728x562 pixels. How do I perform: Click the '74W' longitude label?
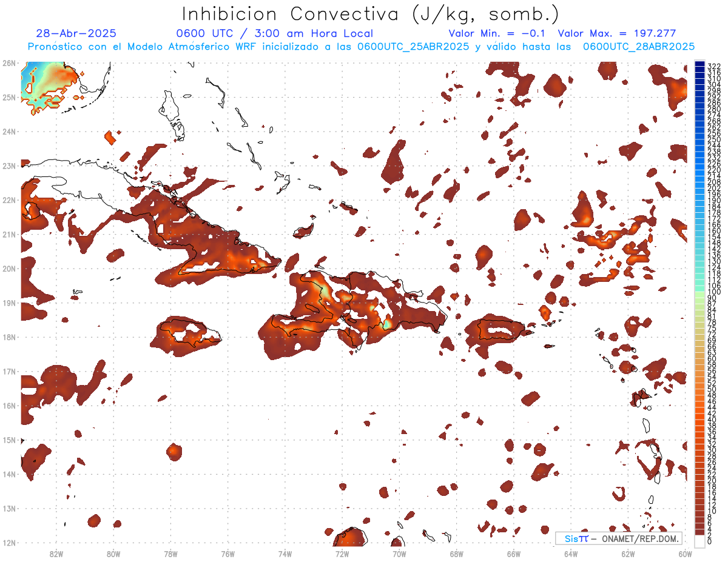tap(285, 554)
